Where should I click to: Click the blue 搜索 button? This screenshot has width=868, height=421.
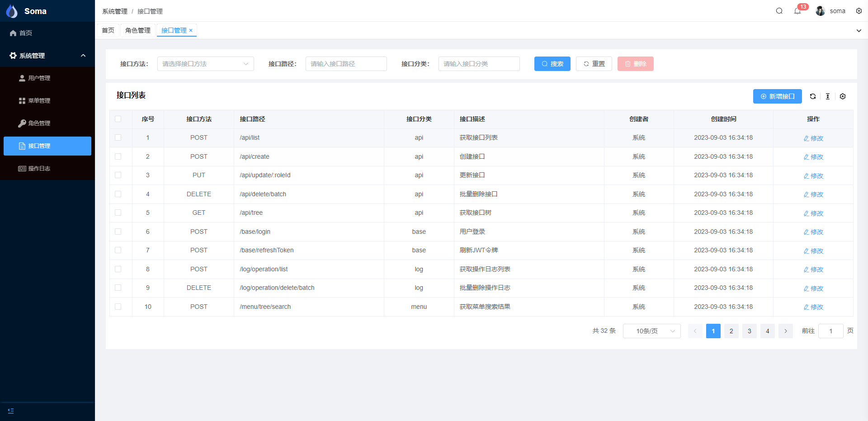(552, 64)
